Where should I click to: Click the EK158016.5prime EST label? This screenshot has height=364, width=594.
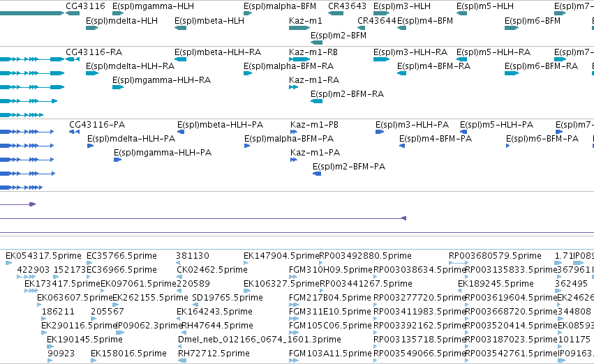coord(128,354)
